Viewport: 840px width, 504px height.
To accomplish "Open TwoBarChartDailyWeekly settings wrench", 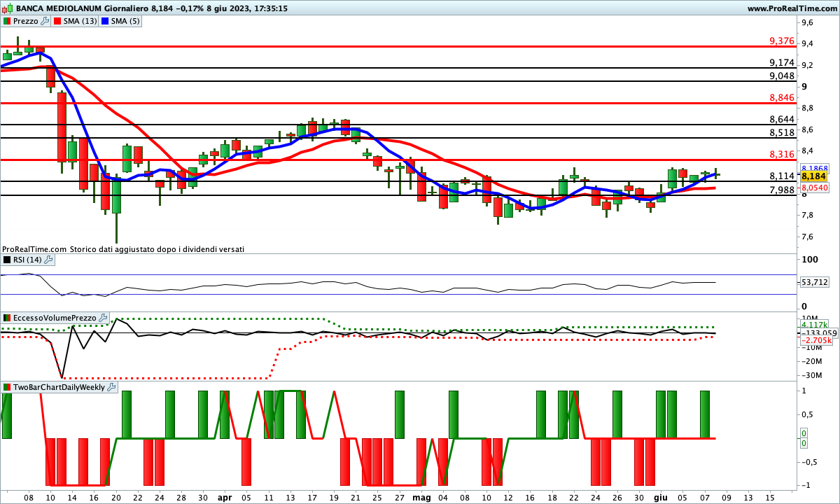I will point(112,387).
